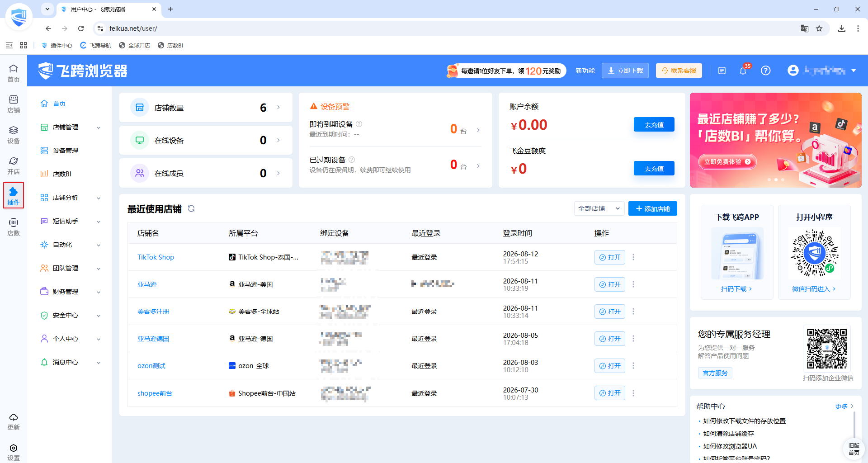Click the 扫码下载 link
Viewport: 868px width, 463px height.
point(736,289)
